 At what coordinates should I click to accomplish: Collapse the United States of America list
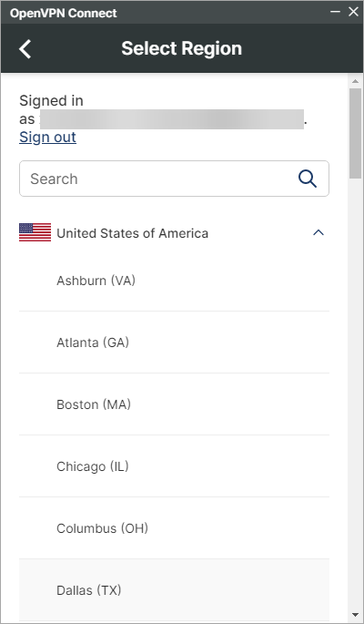(318, 233)
